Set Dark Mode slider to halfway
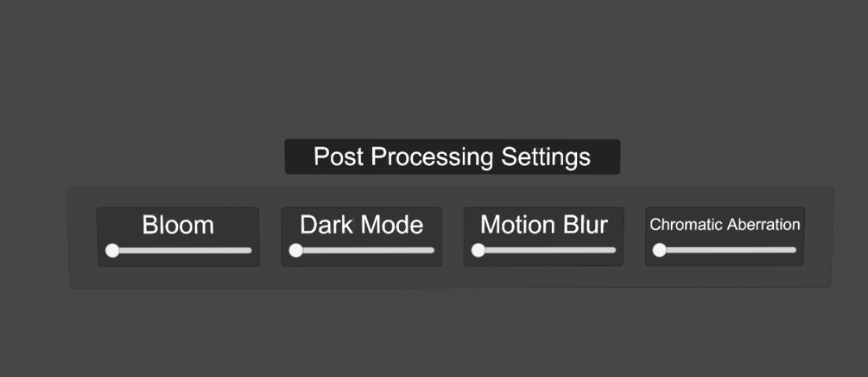 point(364,251)
